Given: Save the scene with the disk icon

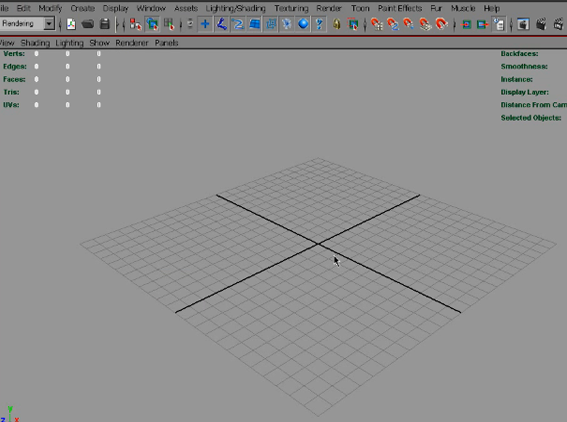Looking at the screenshot, I should point(105,24).
